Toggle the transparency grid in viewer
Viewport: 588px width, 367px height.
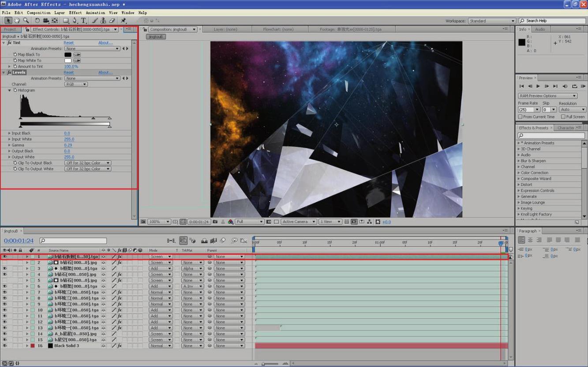tap(276, 222)
